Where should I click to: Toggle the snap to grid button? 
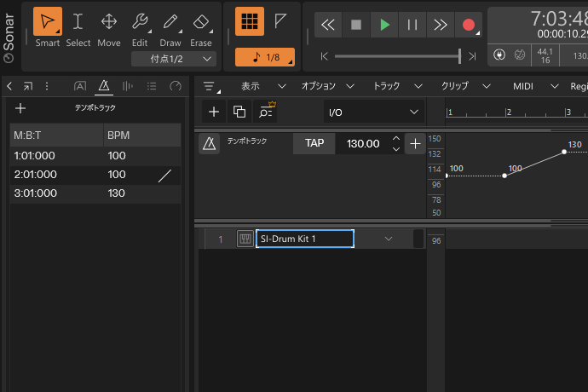tap(249, 22)
